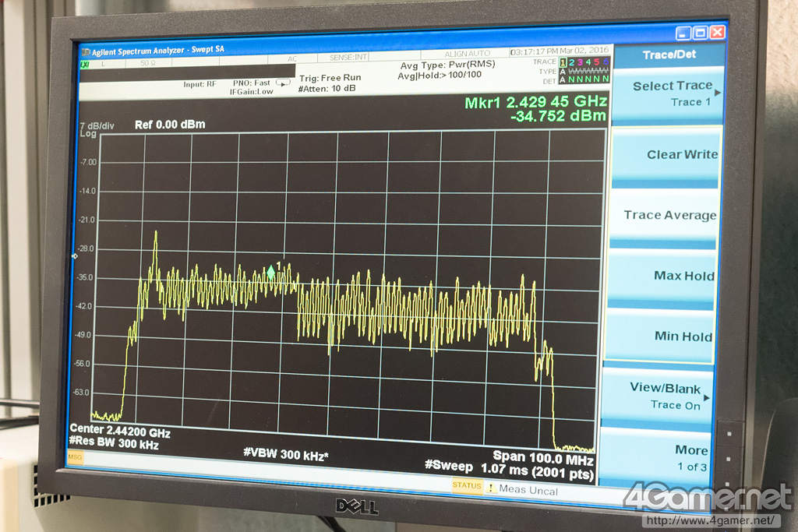This screenshot has height=532, width=798.
Task: Click the Ref 0.00 dBm reference level
Action: coord(170,125)
